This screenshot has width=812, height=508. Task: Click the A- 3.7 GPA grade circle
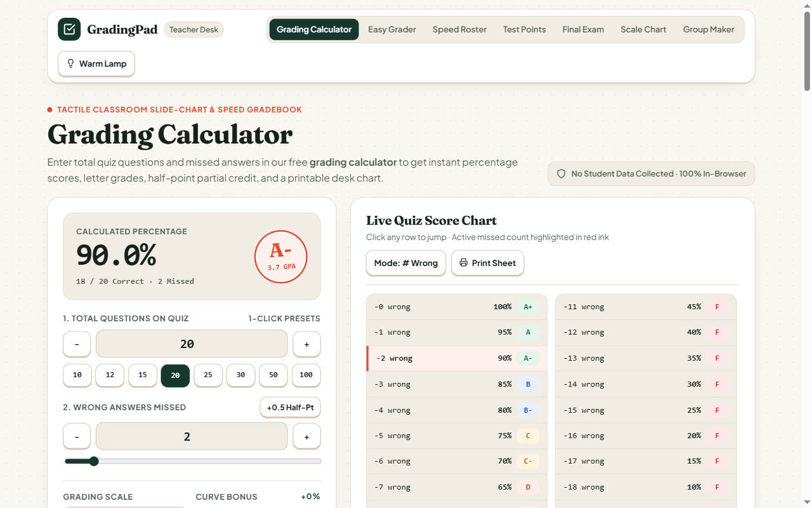281,257
